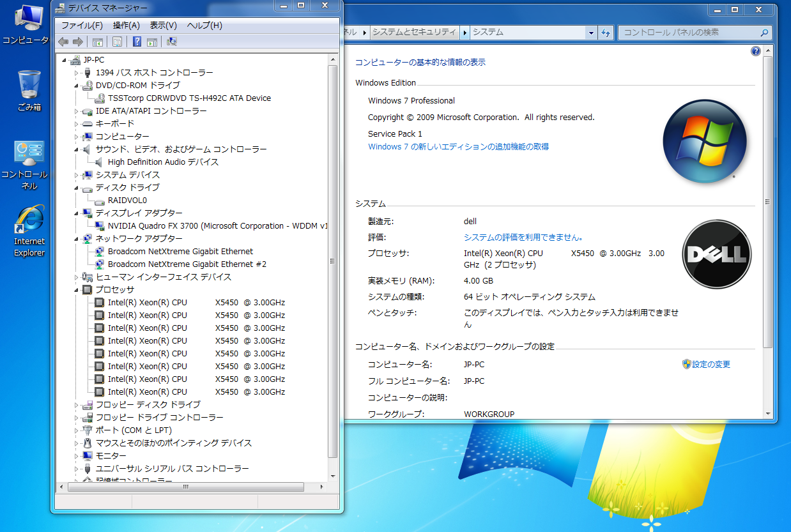This screenshot has width=791, height=532.
Task: Click the Forward navigation arrow in Device Manager
Action: point(77,42)
